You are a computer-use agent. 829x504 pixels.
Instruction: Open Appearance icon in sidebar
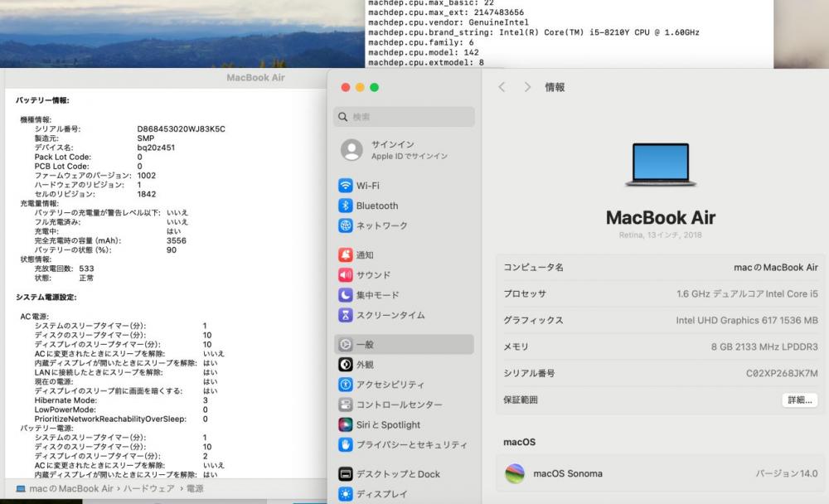point(345,365)
